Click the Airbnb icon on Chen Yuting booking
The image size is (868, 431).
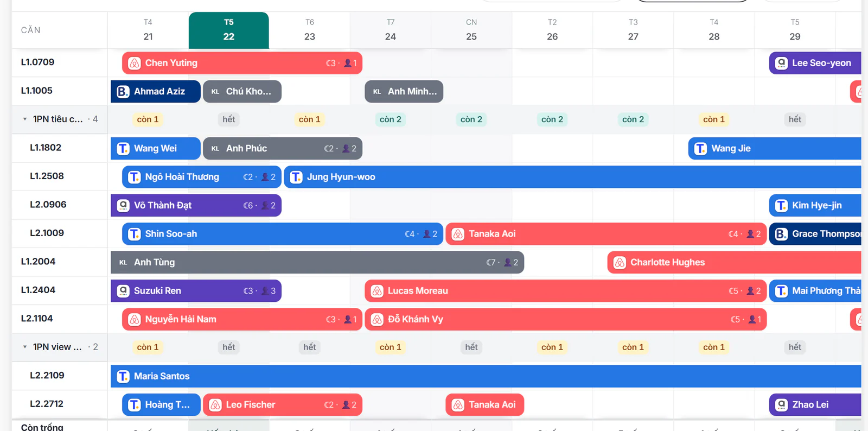point(134,63)
